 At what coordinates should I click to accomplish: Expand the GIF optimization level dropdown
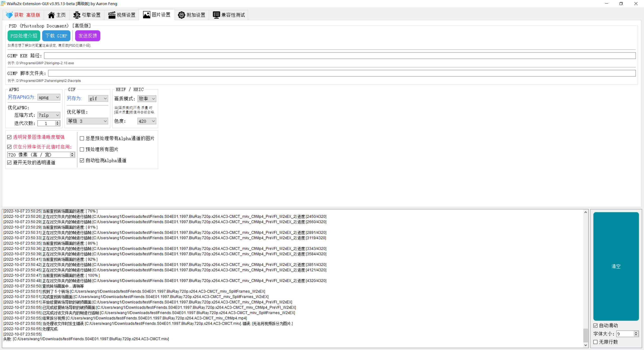87,121
